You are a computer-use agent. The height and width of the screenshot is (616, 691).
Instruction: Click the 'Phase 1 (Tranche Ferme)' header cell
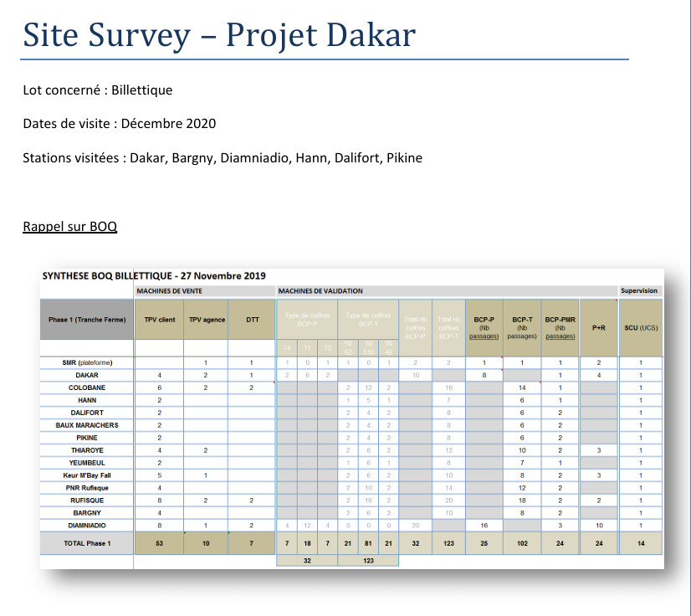tap(87, 320)
